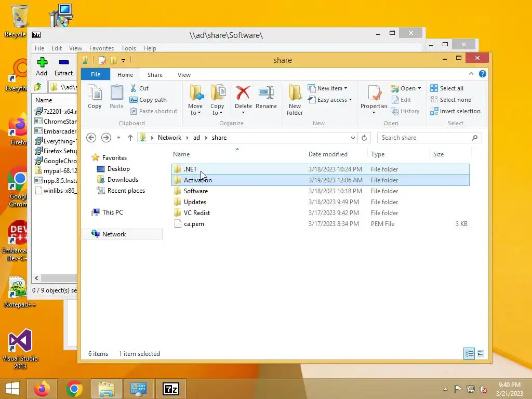
Task: Click Copy path in the Clipboard group
Action: pyautogui.click(x=148, y=100)
